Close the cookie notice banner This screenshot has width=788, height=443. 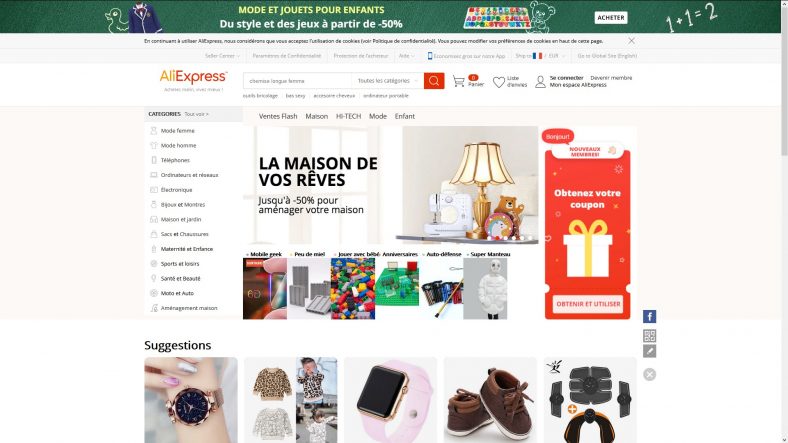[631, 41]
